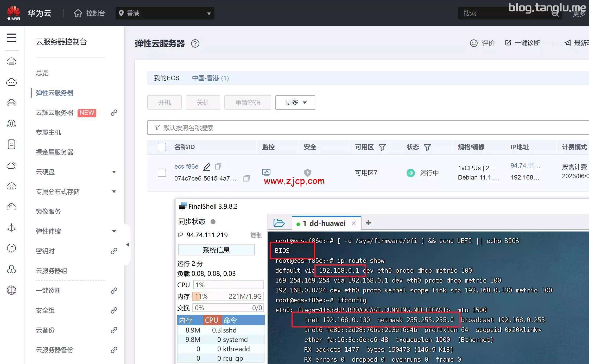Open the 中国-香港 (1) ECS link
This screenshot has width=589, height=364.
coord(210,78)
